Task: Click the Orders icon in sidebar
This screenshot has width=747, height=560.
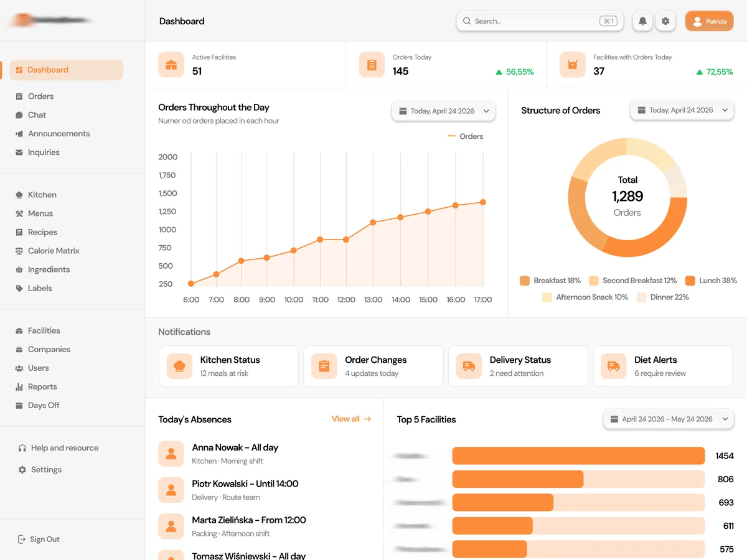Action: (19, 96)
